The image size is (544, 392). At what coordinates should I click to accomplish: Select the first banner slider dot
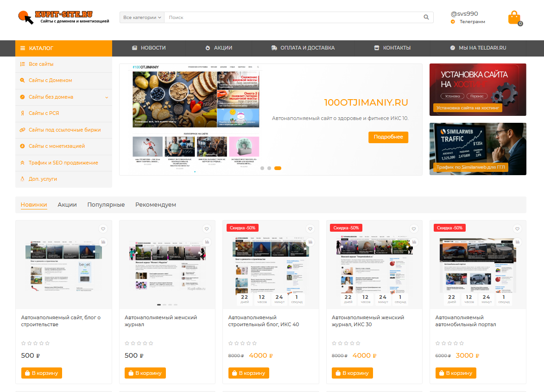[262, 168]
